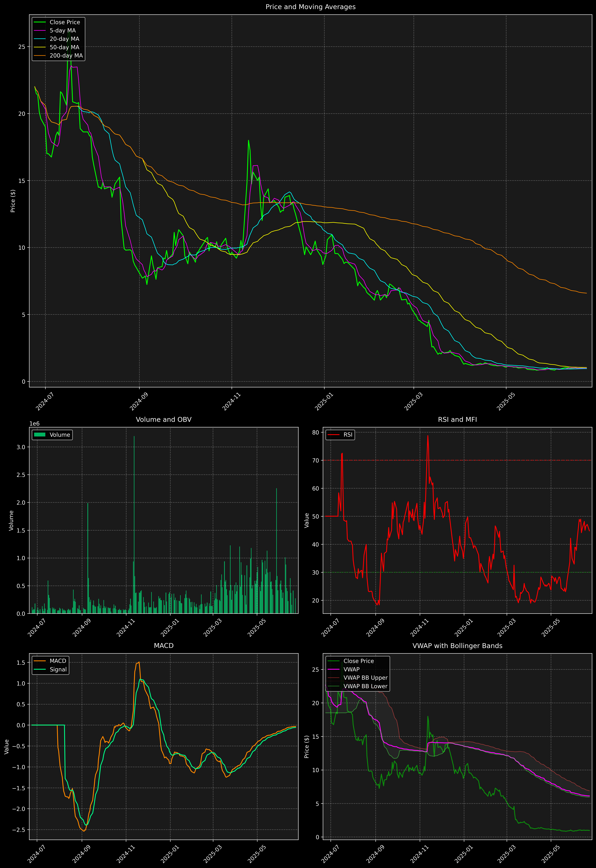Click the green Volume legend swatch
Viewport: 596px width, 868px height.
click(x=40, y=435)
